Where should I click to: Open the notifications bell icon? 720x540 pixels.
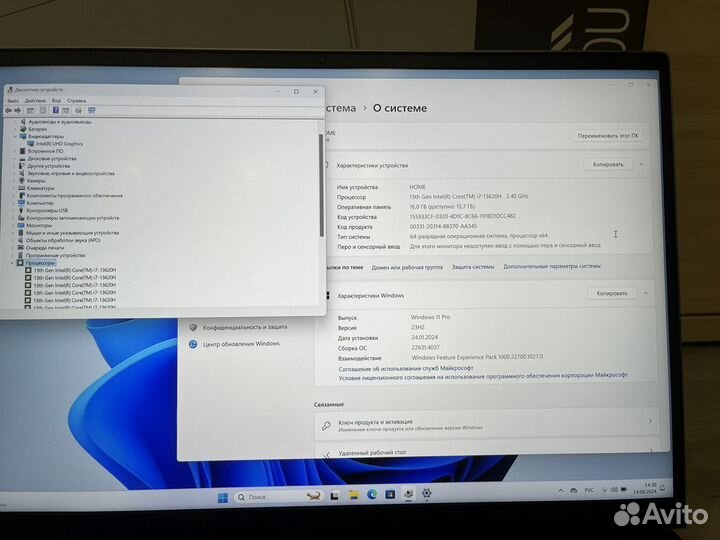pyautogui.click(x=663, y=488)
